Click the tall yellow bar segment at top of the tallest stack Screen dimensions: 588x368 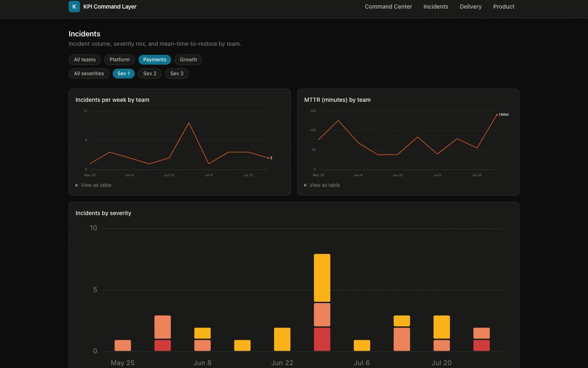coord(322,278)
